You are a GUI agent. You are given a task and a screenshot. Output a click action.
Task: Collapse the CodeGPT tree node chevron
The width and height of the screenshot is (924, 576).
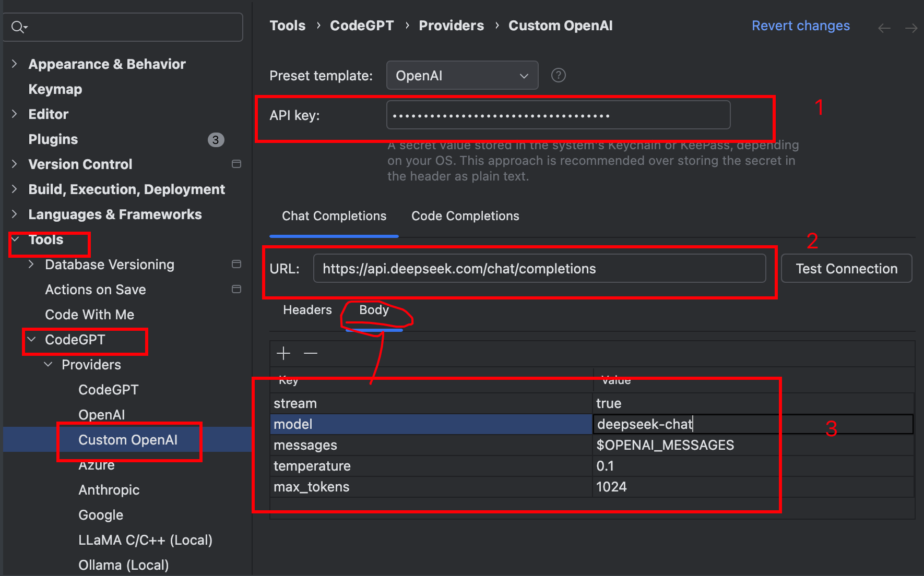click(32, 339)
